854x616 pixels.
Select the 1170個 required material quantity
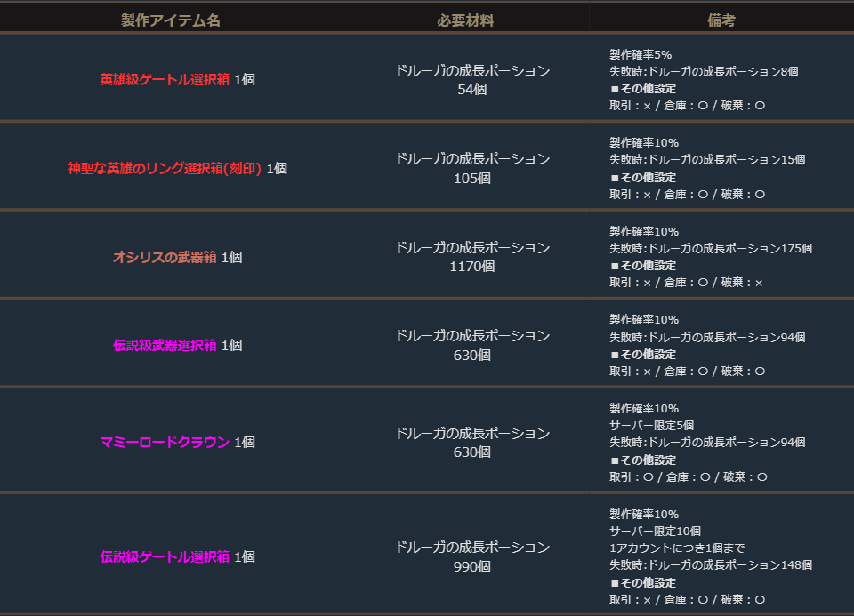tap(472, 266)
